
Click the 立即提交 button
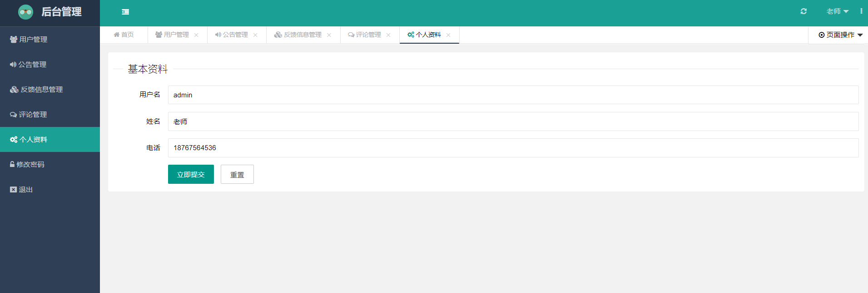191,174
